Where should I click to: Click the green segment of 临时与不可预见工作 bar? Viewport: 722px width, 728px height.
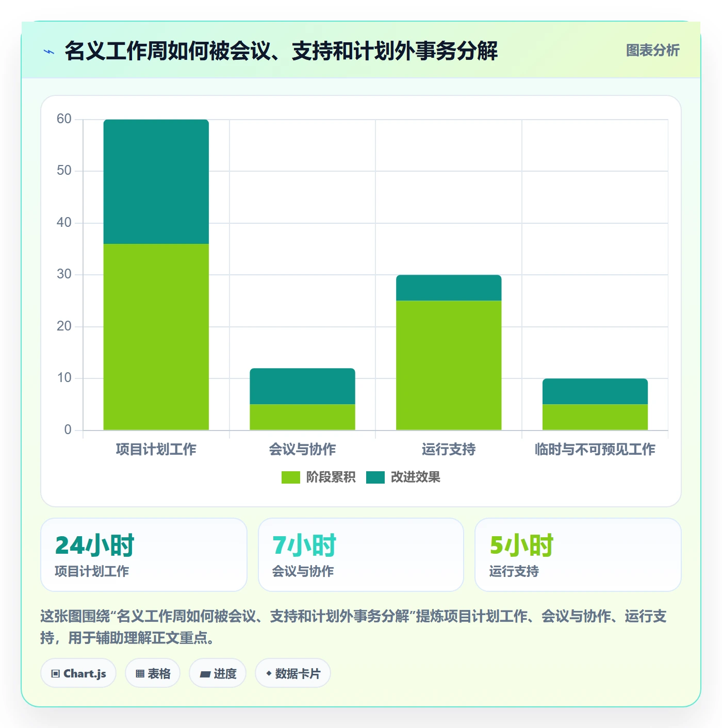point(595,417)
